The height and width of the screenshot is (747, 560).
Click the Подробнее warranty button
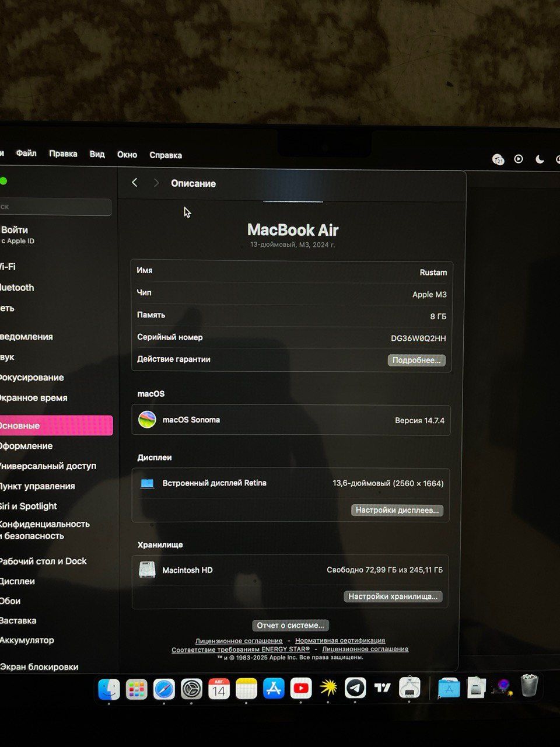point(416,360)
